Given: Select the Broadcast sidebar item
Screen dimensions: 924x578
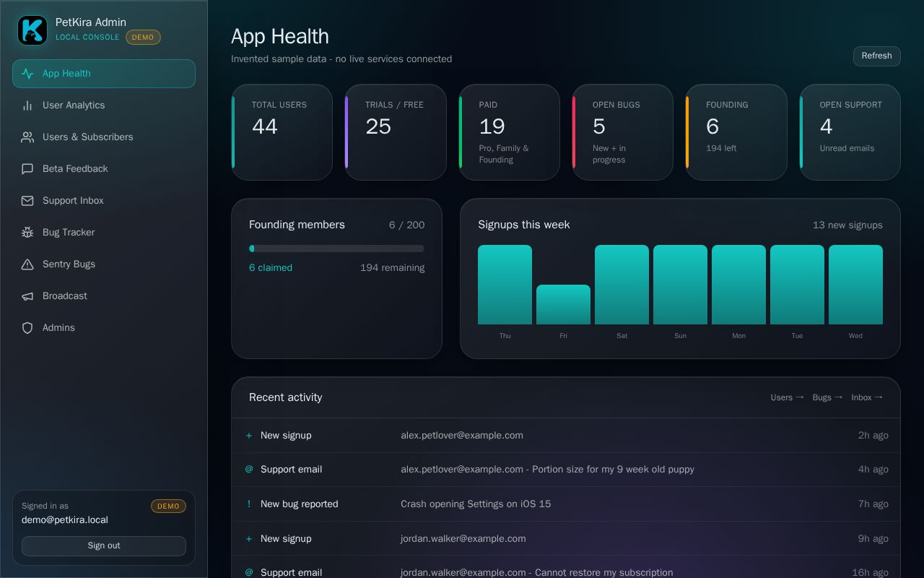Looking at the screenshot, I should pyautogui.click(x=104, y=296).
